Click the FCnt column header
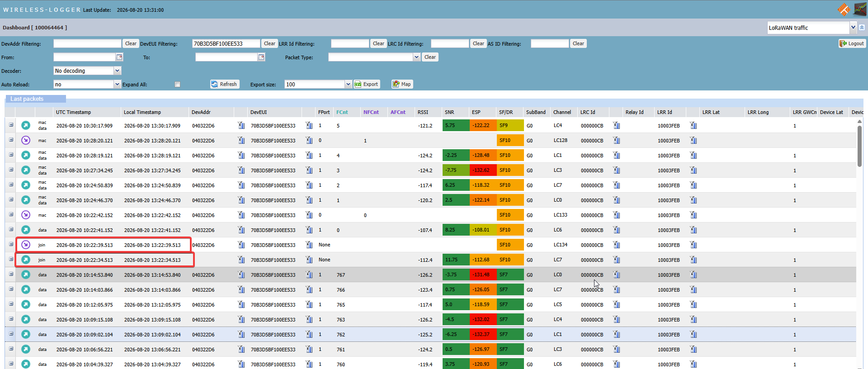The height and width of the screenshot is (369, 868). (342, 112)
